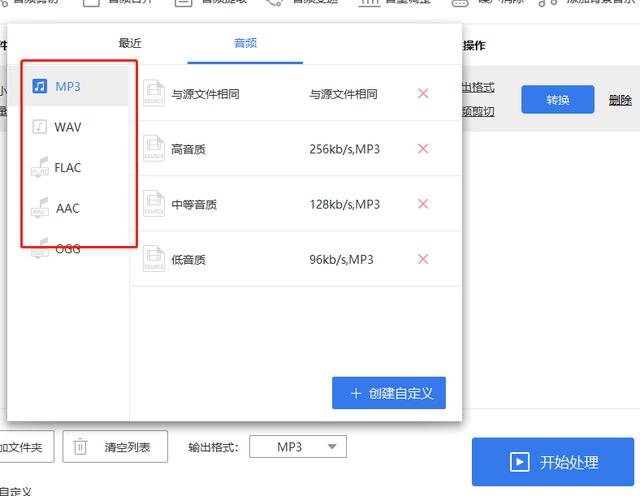Select the WAV label in format list
Image resolution: width=640 pixels, height=496 pixels.
(x=68, y=127)
